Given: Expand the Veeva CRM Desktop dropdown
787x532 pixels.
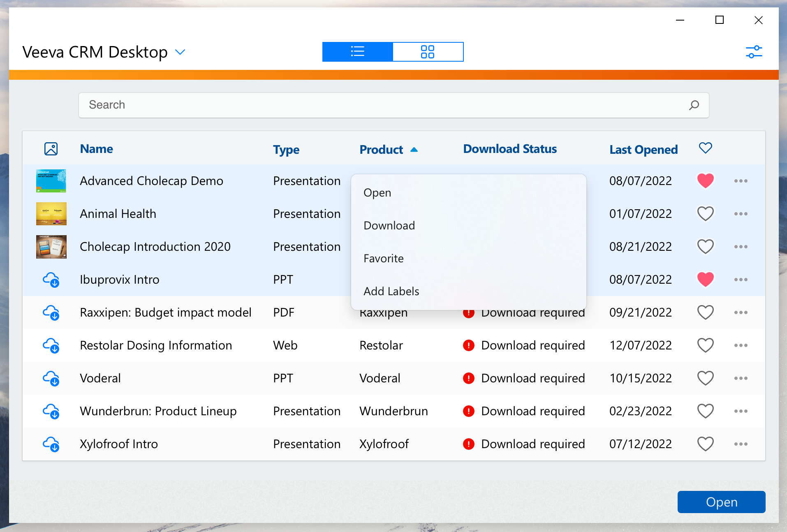Looking at the screenshot, I should pos(180,52).
